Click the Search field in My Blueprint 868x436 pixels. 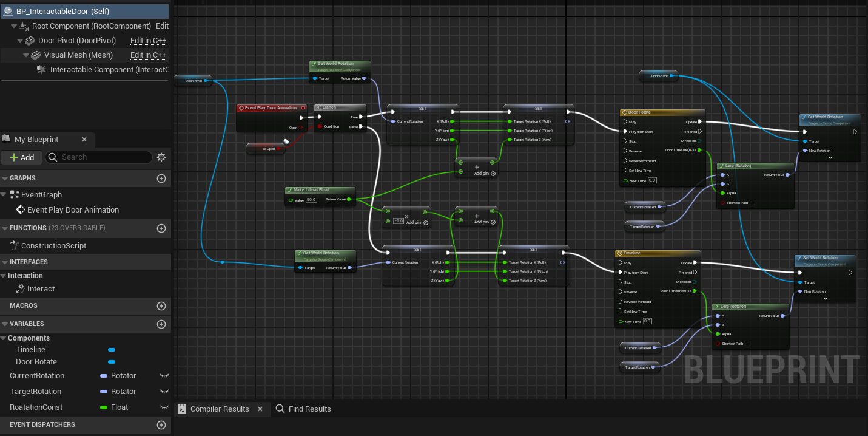99,157
